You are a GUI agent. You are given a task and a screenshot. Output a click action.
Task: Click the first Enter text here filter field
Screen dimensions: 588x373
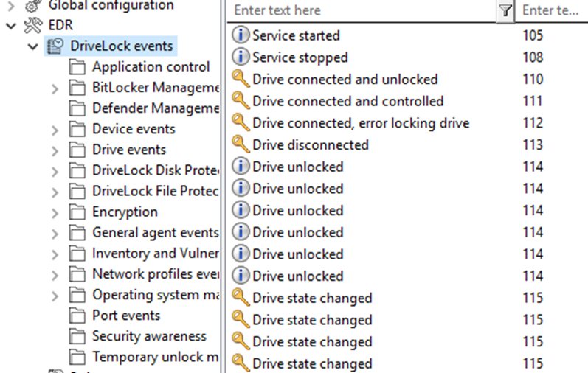point(362,10)
